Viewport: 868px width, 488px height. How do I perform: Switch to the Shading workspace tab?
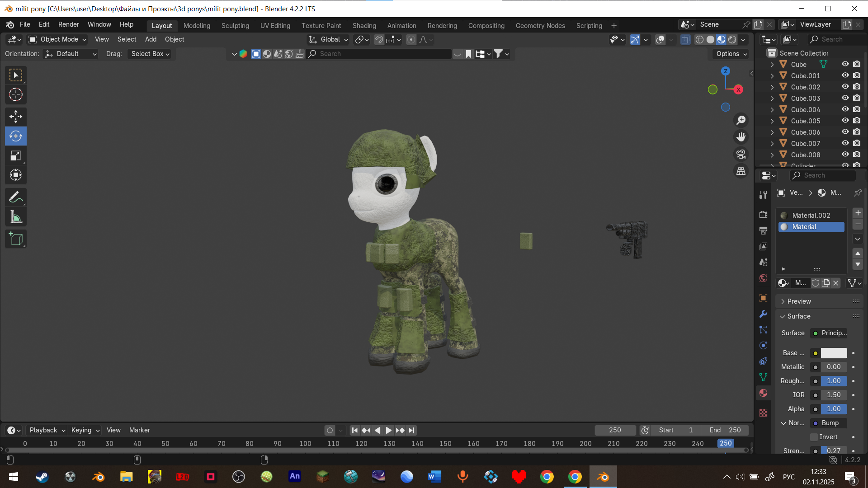tap(364, 26)
